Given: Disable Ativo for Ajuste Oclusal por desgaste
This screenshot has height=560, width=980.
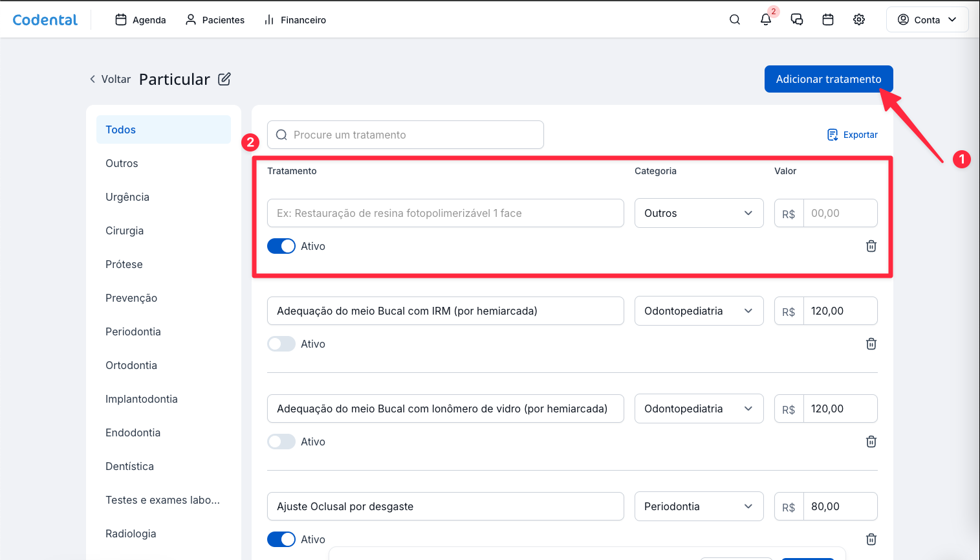Looking at the screenshot, I should (x=281, y=539).
